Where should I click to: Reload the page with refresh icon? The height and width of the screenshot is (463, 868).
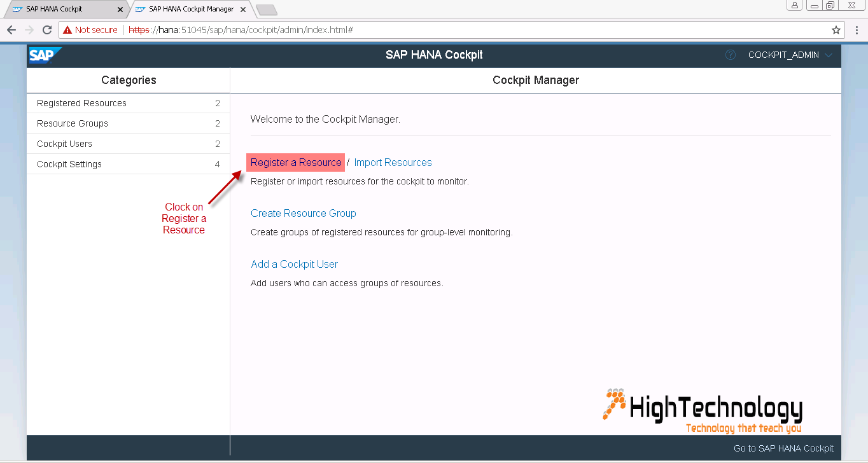[47, 30]
